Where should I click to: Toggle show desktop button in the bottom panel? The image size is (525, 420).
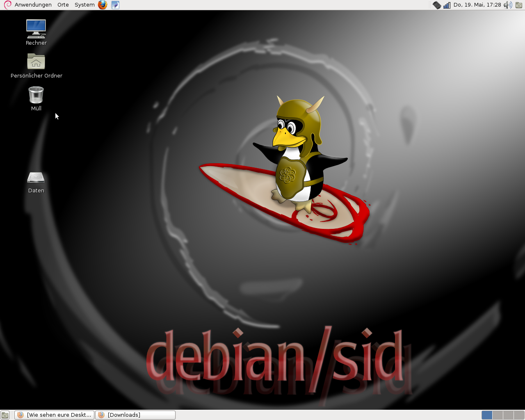click(x=5, y=415)
